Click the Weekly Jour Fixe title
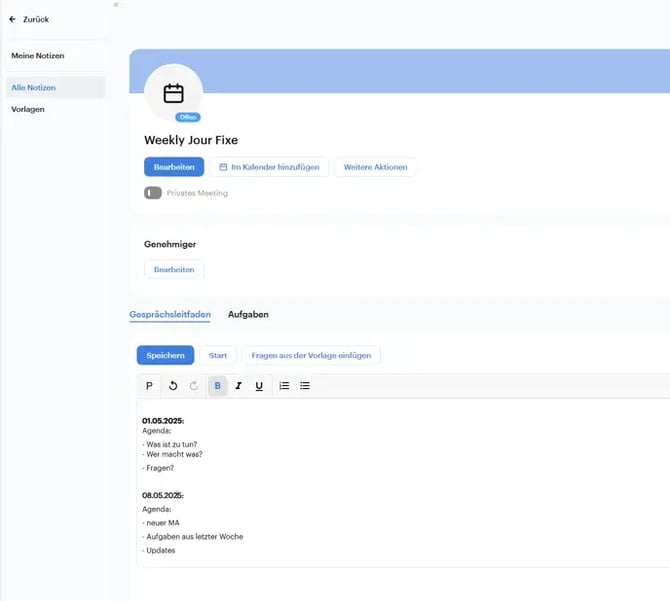The width and height of the screenshot is (670, 601). (x=191, y=140)
